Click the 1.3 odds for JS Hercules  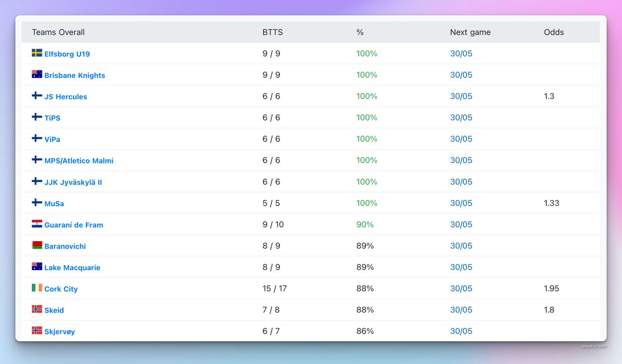point(549,96)
